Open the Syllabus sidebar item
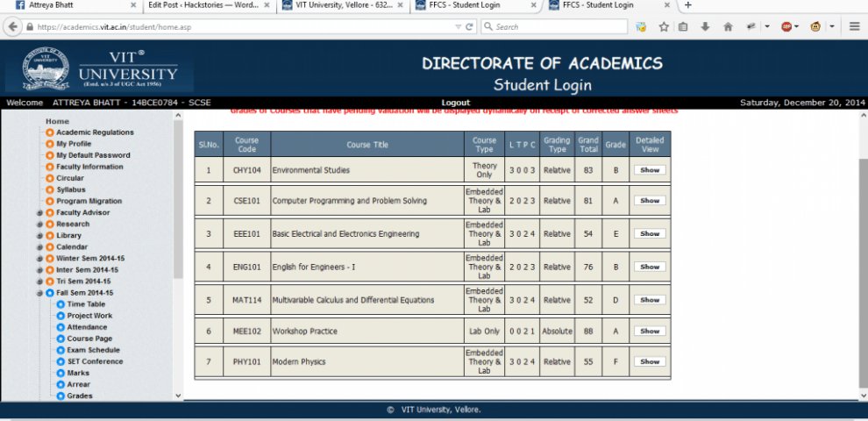The width and height of the screenshot is (868, 421). coord(71,189)
